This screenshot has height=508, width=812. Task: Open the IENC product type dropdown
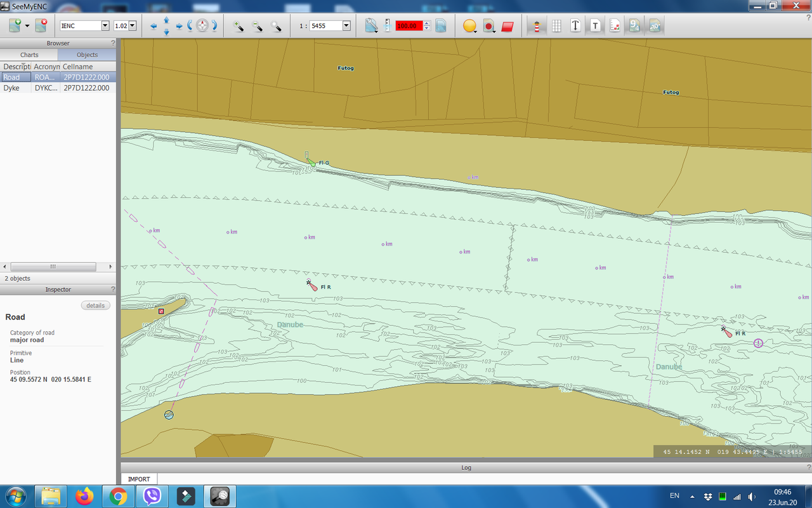pos(105,26)
